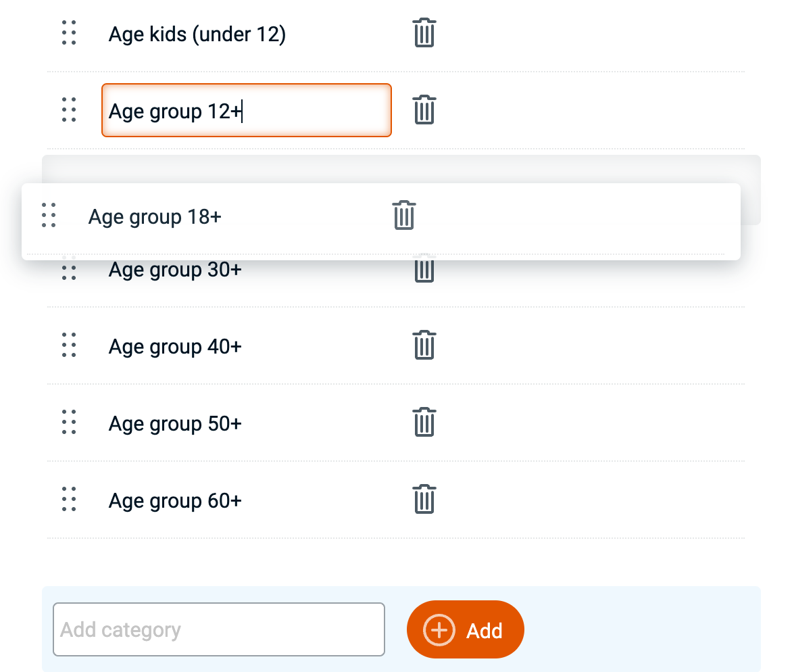Image resolution: width=792 pixels, height=672 pixels.
Task: Click the orange Add button
Action: click(x=465, y=629)
